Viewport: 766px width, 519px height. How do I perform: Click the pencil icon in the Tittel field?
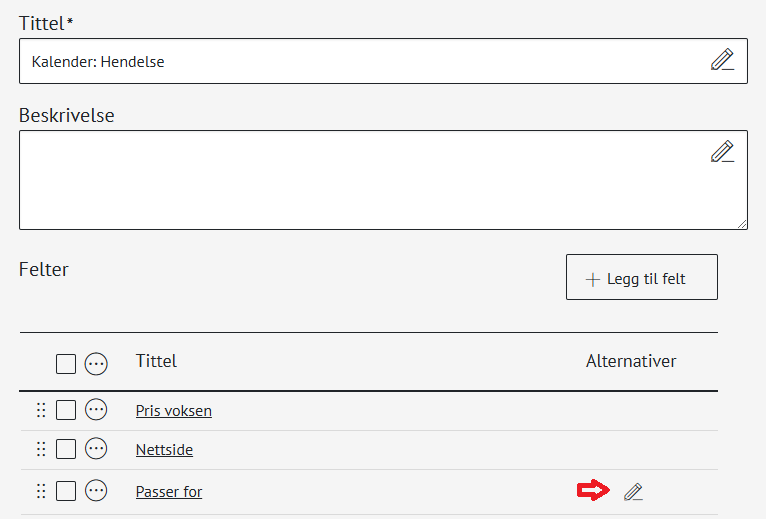click(722, 60)
